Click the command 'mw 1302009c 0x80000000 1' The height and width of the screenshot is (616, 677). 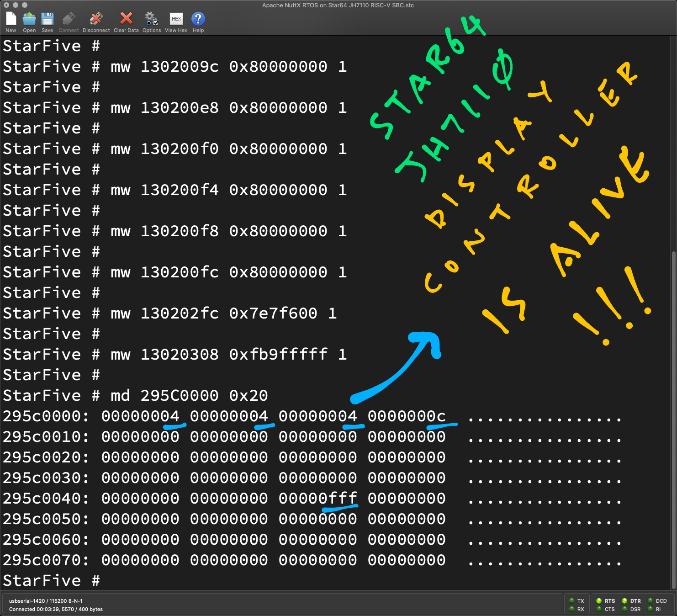click(228, 67)
